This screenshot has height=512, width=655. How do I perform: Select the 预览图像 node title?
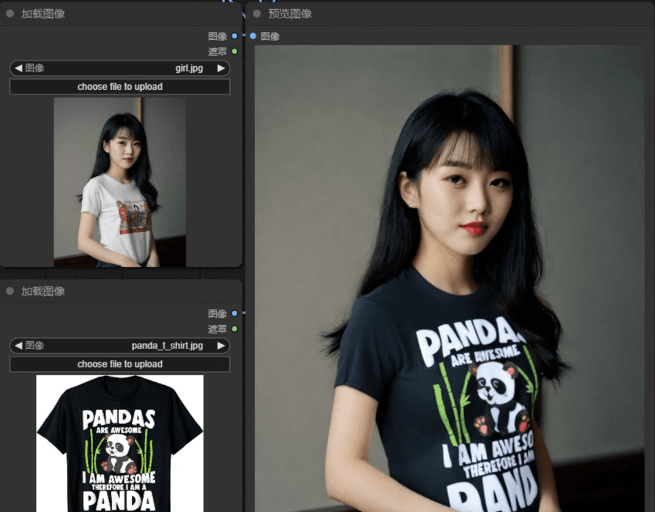point(290,14)
